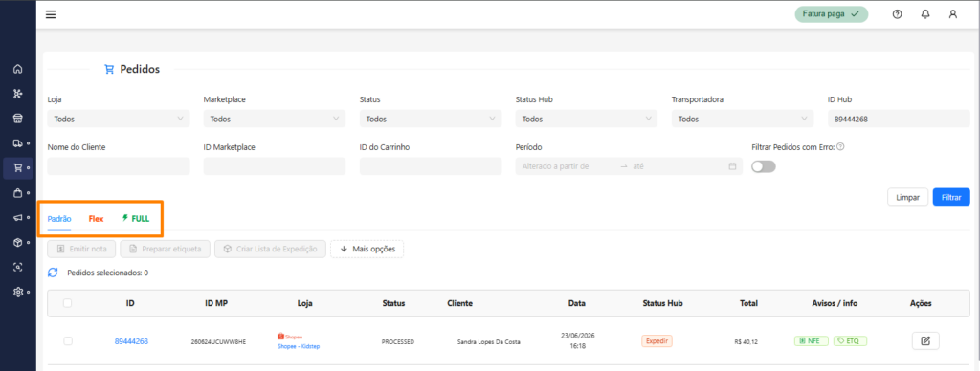Toggle Filtrar Pedidos com Erro switch
The height and width of the screenshot is (371, 980).
(x=763, y=166)
